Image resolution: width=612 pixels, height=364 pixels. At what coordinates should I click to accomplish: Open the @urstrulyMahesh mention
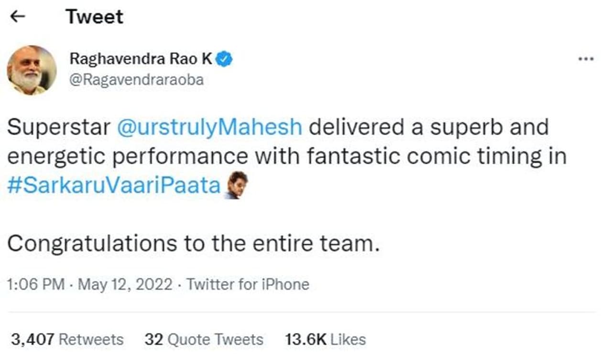[209, 128]
